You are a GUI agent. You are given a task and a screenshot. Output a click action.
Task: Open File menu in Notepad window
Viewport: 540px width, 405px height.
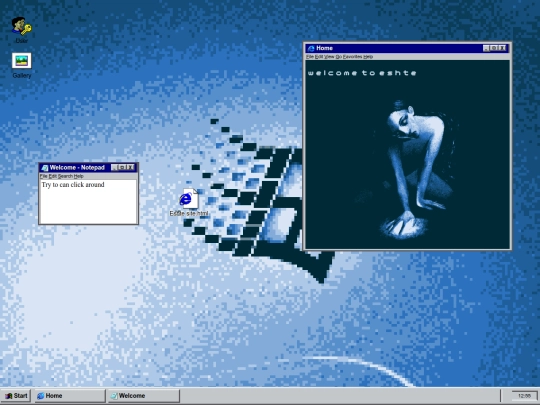coord(44,176)
